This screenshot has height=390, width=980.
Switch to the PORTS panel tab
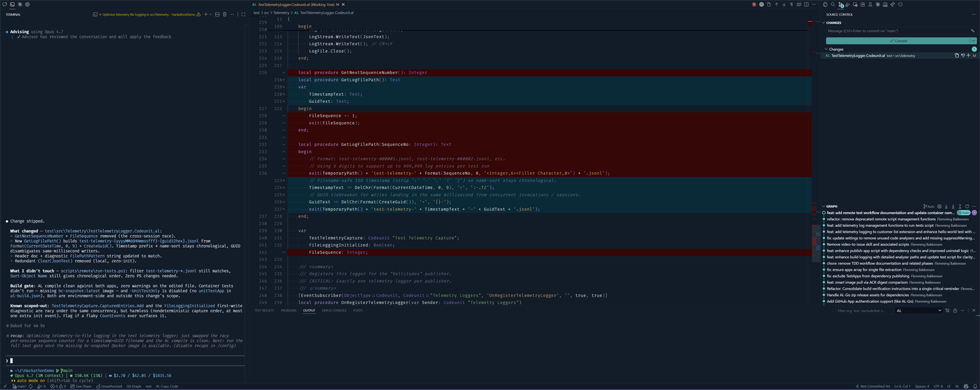coord(358,310)
